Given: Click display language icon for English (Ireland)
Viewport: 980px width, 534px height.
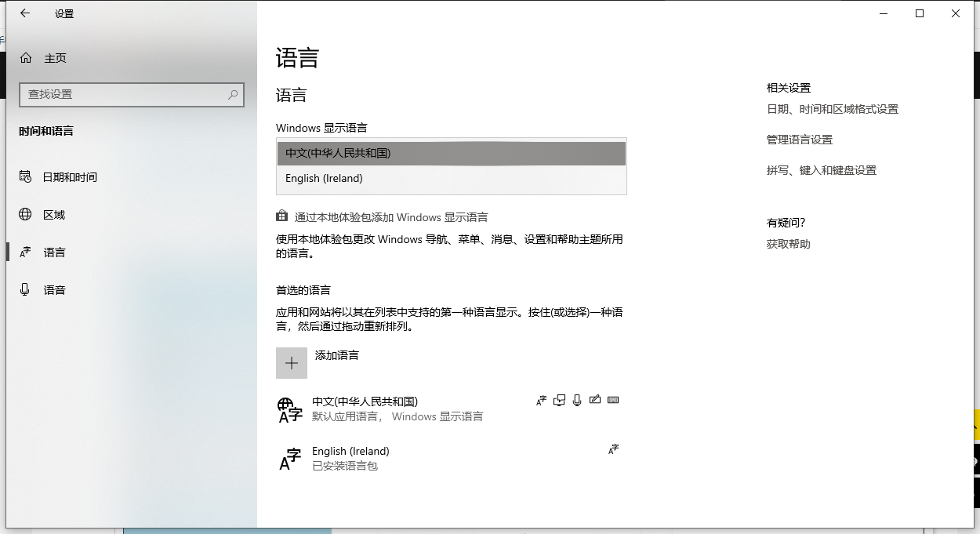Looking at the screenshot, I should 613,449.
